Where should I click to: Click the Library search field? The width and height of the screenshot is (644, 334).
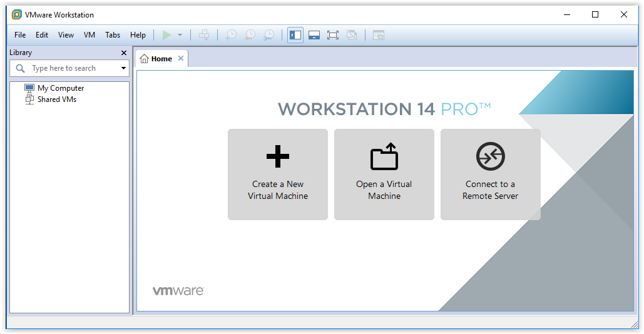[x=69, y=68]
